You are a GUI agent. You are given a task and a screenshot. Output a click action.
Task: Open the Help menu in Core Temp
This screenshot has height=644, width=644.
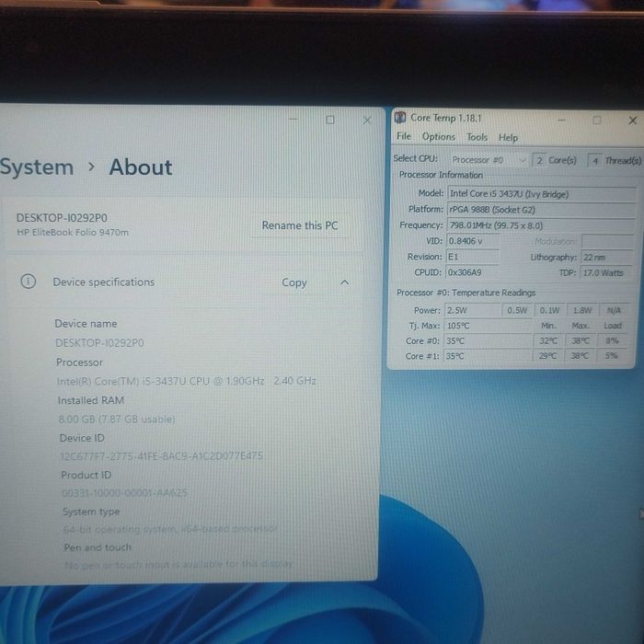click(x=508, y=138)
